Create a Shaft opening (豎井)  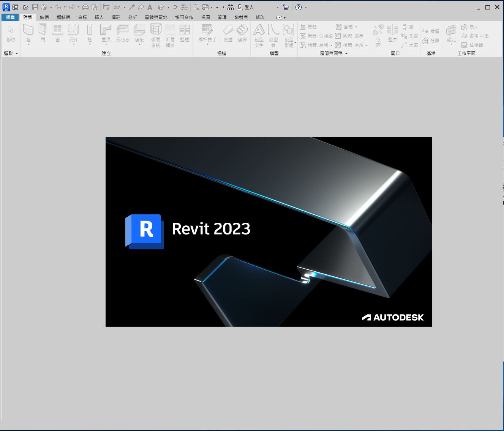click(392, 33)
